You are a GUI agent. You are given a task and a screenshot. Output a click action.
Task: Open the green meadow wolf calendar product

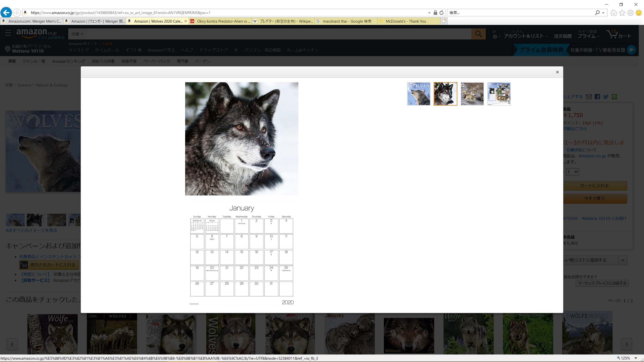pyautogui.click(x=528, y=334)
